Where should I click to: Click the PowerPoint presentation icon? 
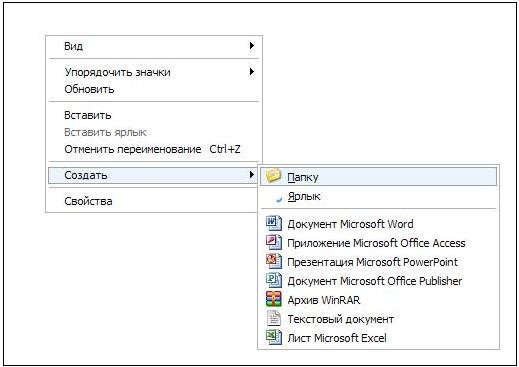(x=274, y=261)
